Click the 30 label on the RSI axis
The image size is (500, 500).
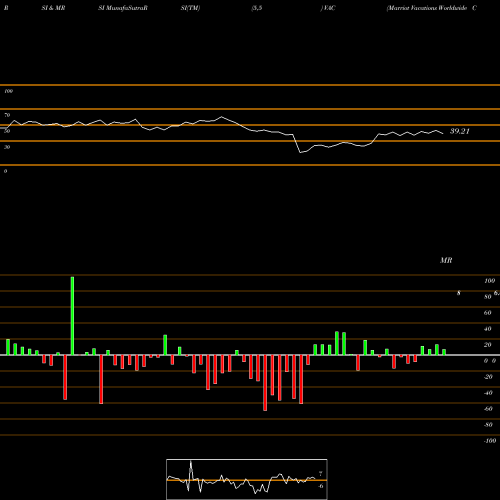click(x=7, y=147)
